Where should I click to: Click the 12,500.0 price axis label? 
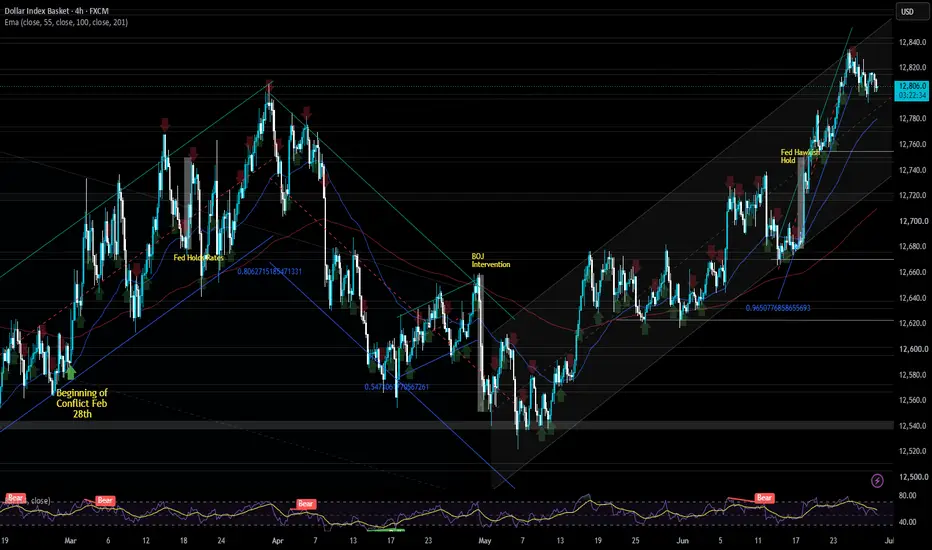tap(912, 477)
